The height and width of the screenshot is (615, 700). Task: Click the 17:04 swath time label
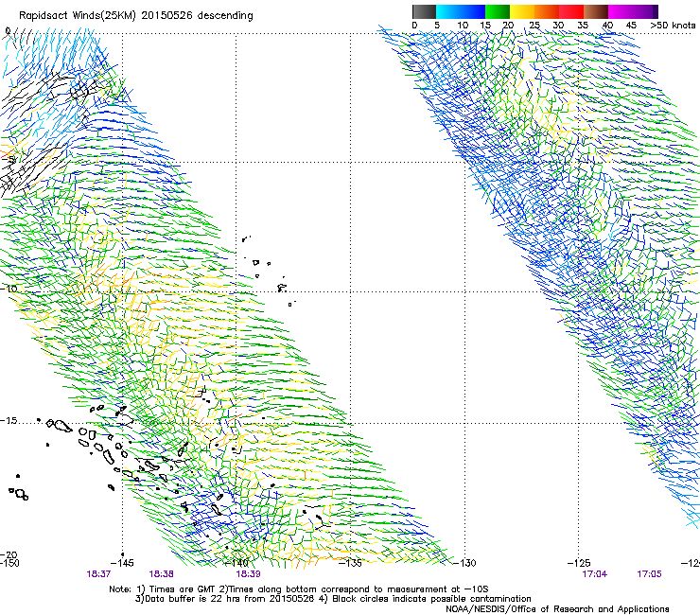(595, 574)
